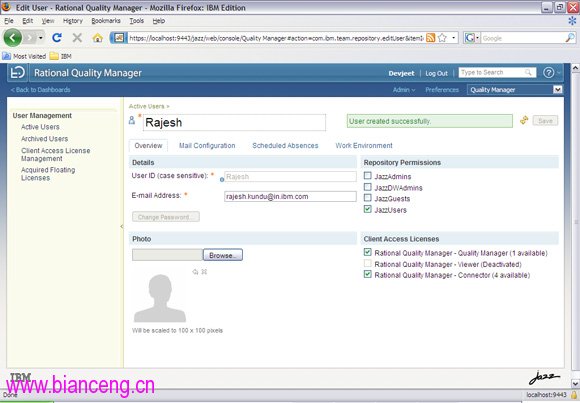580x403 pixels.
Task: Click the Google search engine icon
Action: [470, 38]
